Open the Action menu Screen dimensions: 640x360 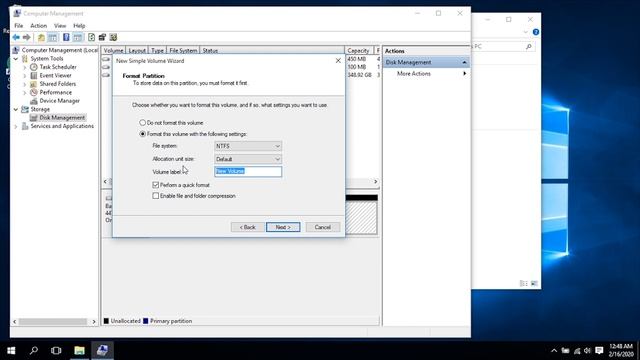[38, 26]
